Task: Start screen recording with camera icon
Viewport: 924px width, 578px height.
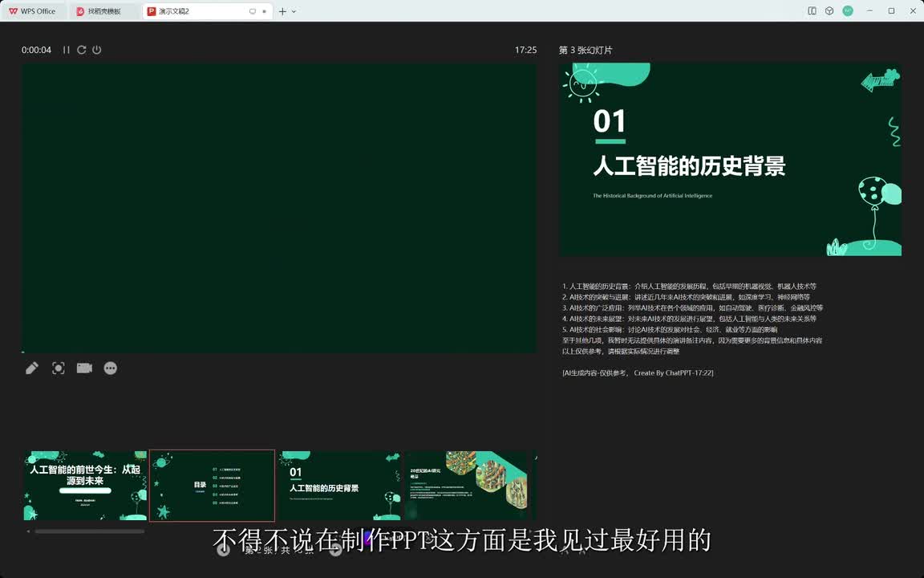Action: pyautogui.click(x=84, y=368)
